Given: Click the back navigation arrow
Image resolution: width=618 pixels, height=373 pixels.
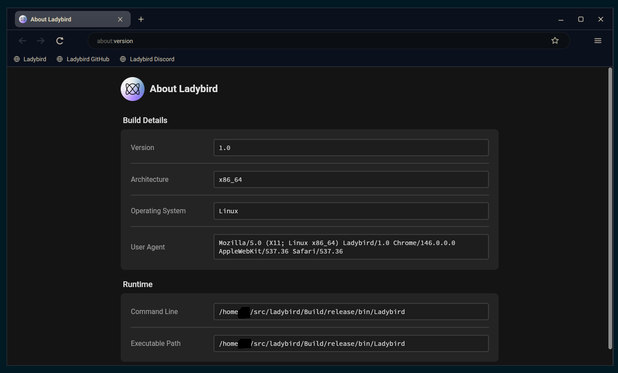Looking at the screenshot, I should [x=22, y=41].
